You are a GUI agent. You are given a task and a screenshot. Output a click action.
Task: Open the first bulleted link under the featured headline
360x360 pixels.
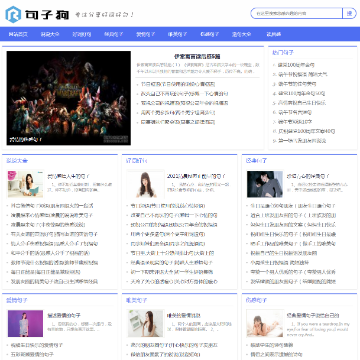tap(178, 84)
